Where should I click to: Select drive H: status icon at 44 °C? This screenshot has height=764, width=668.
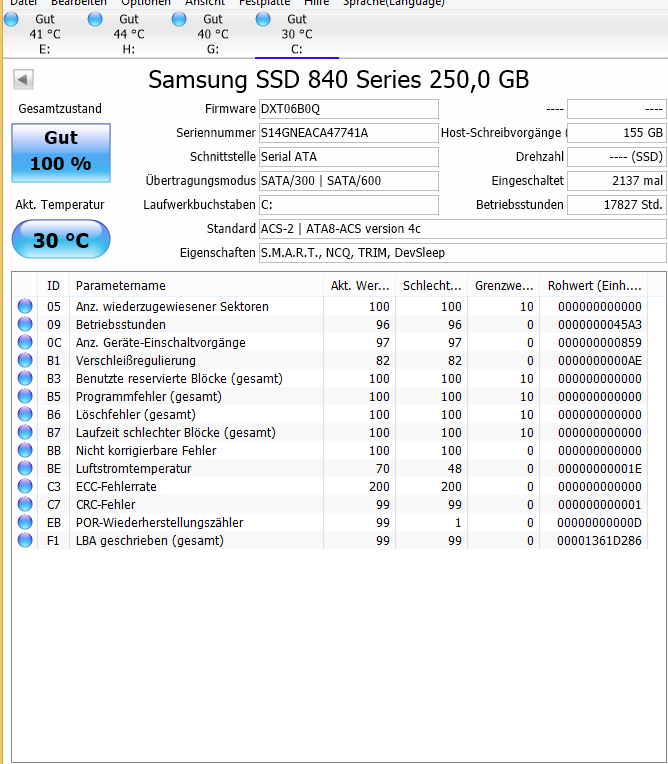95,19
